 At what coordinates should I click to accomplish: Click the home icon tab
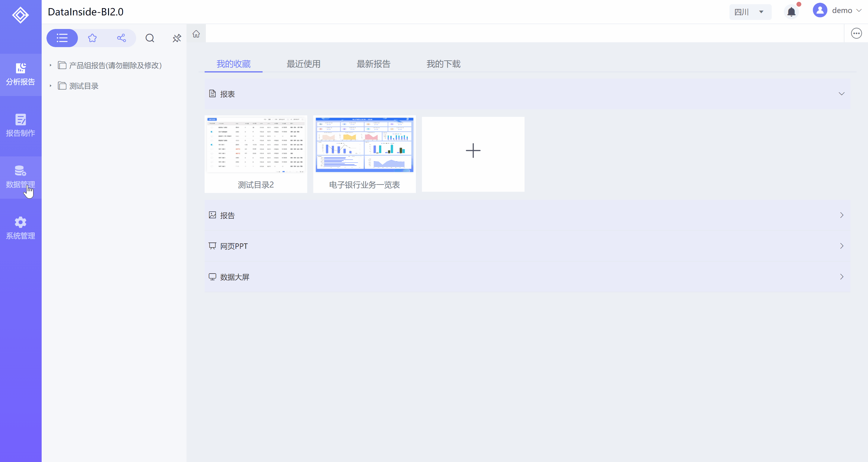[x=196, y=34]
